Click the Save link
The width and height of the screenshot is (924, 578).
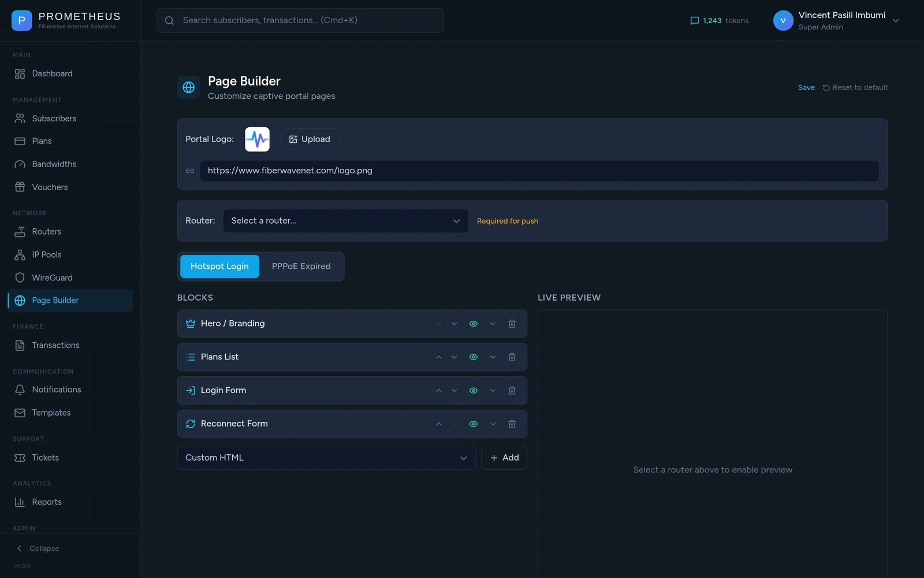[806, 88]
